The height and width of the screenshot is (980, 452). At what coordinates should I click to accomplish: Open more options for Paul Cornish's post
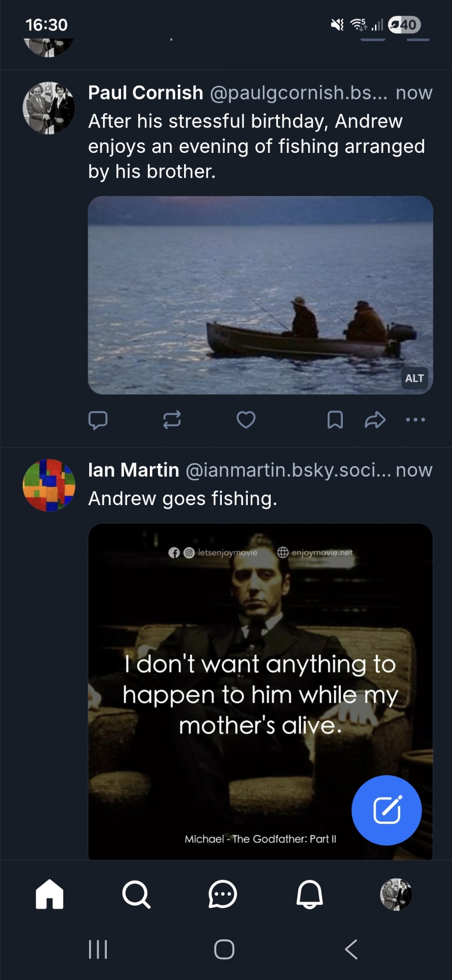tap(415, 420)
